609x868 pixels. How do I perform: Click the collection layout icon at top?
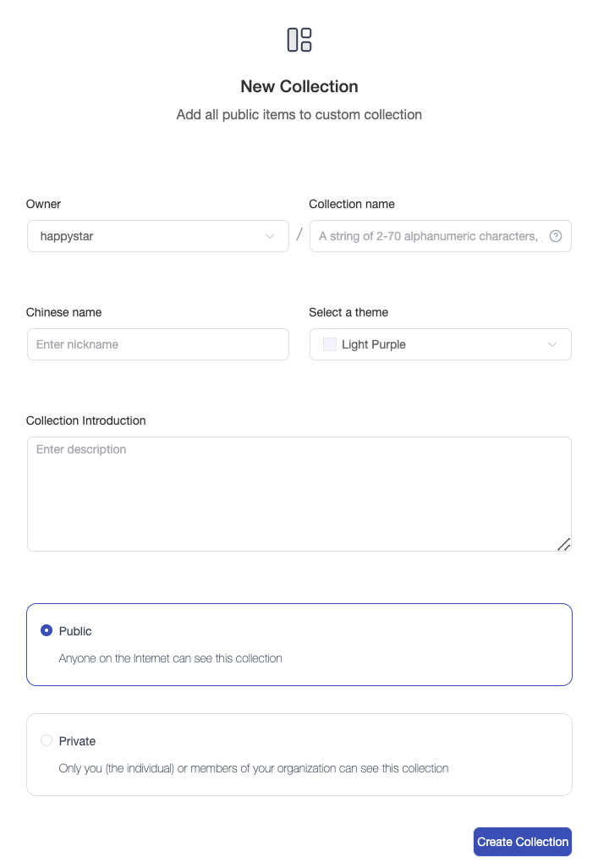299,40
